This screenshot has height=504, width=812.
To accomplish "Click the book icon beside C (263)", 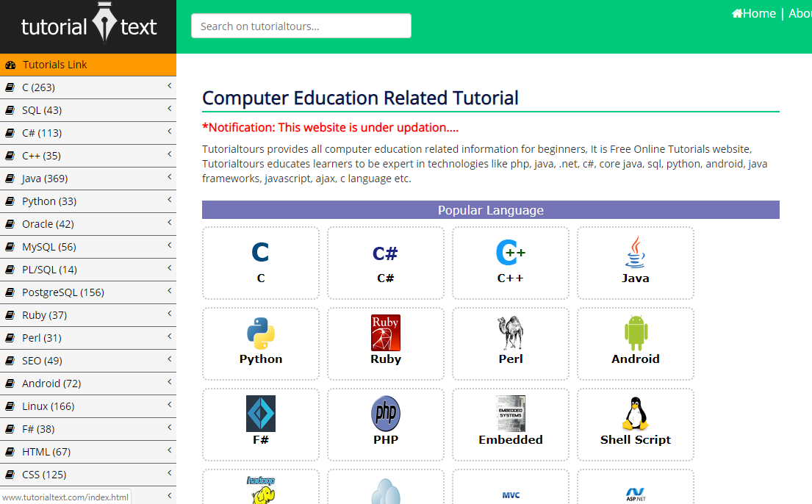I will 10,87.
